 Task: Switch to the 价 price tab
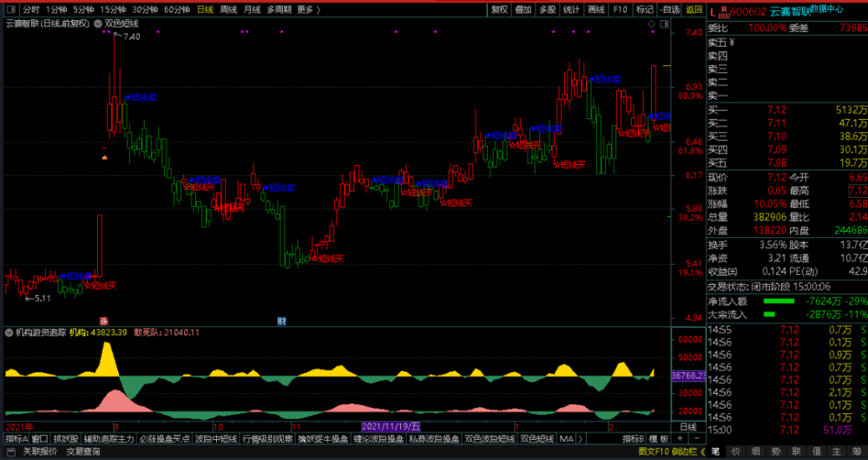click(736, 452)
